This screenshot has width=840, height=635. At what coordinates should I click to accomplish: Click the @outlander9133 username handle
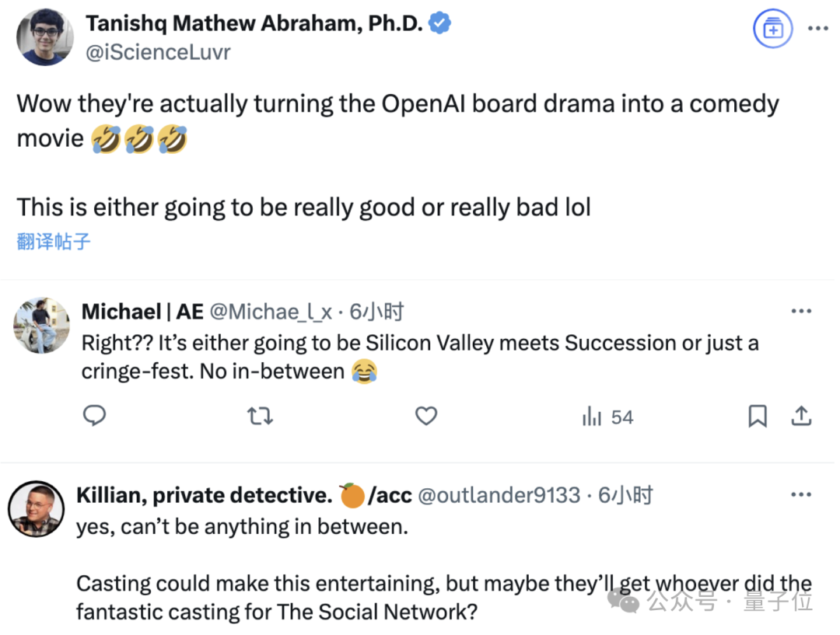499,495
